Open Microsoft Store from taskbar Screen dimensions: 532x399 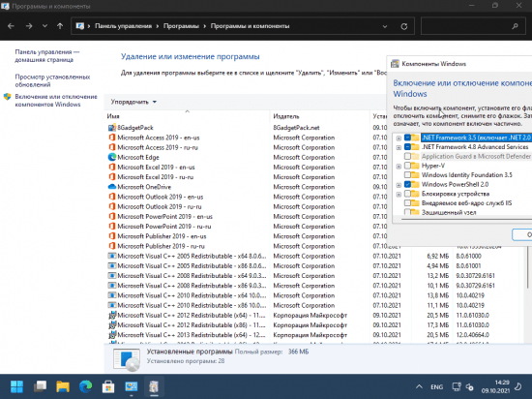tap(108, 386)
